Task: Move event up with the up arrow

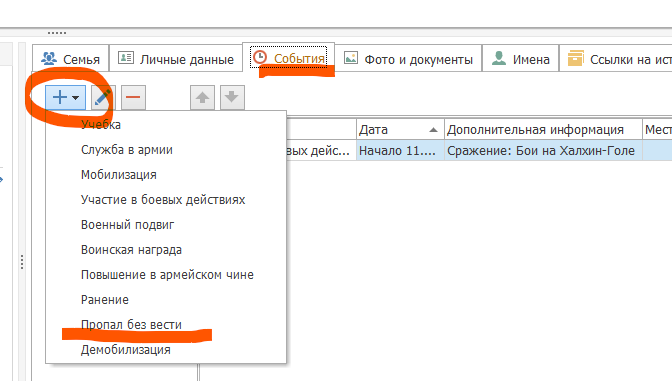Action: pos(202,97)
